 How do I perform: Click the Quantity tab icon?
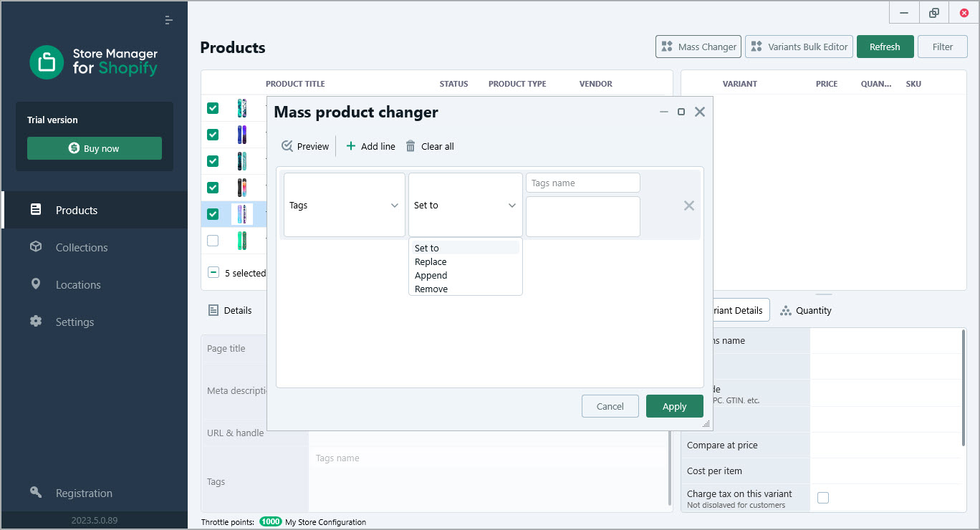[786, 310]
